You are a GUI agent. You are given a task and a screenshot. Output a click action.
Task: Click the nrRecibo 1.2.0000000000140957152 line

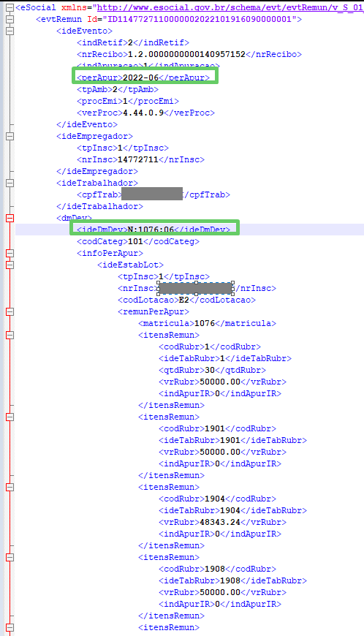(189, 54)
